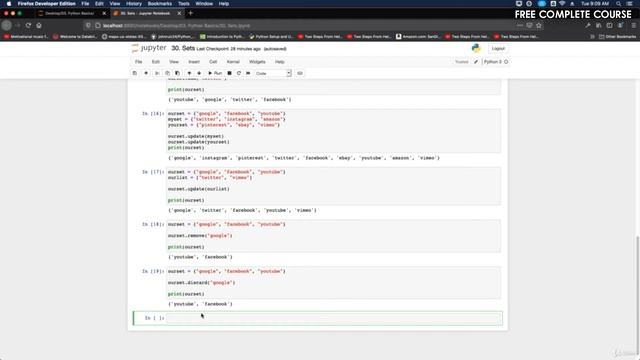Open a new browser tab with plus
640x360 pixels.
(191, 13)
